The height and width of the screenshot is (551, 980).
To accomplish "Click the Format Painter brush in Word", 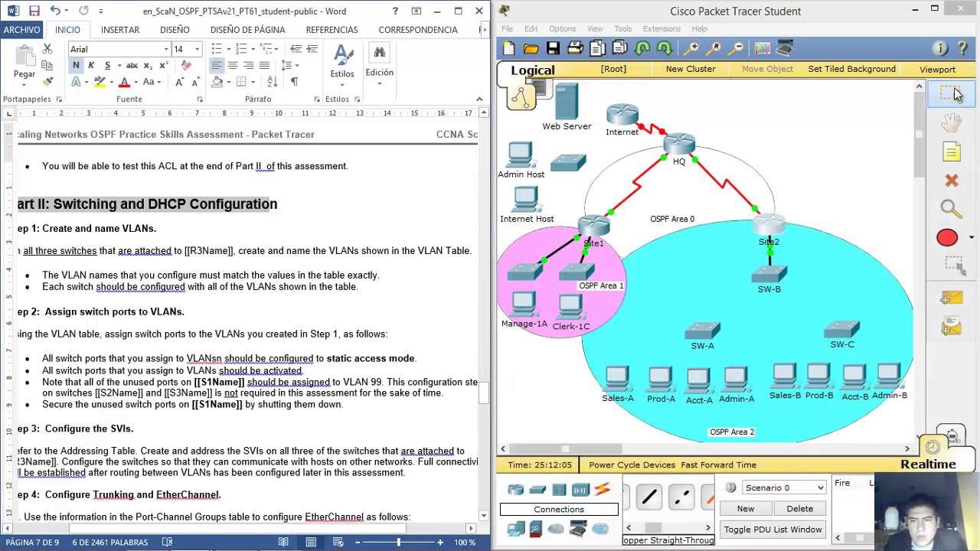I will pyautogui.click(x=47, y=81).
